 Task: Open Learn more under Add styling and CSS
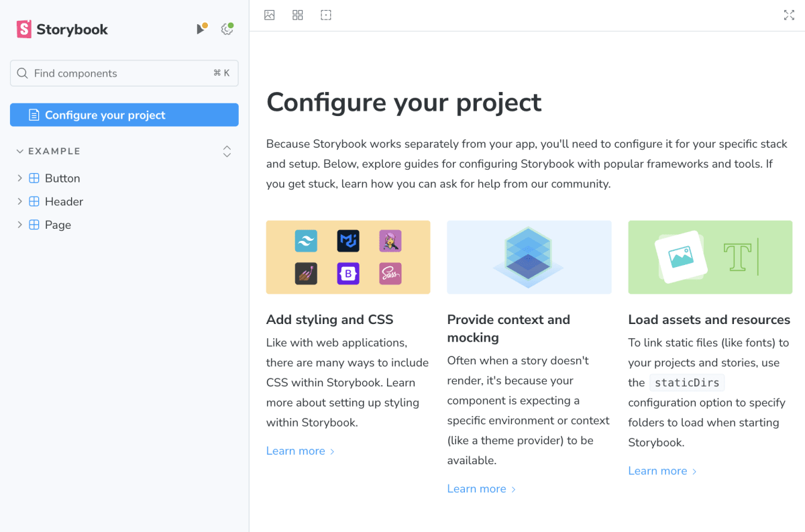point(301,451)
